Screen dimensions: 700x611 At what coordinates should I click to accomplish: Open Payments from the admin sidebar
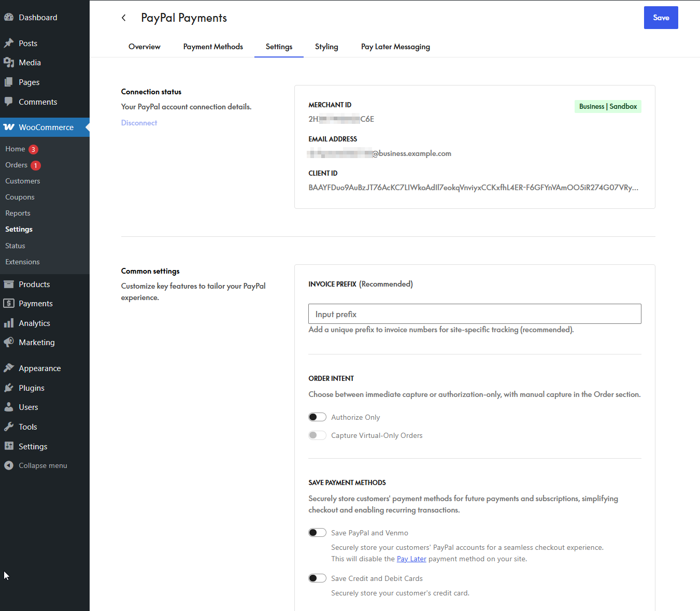(9, 303)
